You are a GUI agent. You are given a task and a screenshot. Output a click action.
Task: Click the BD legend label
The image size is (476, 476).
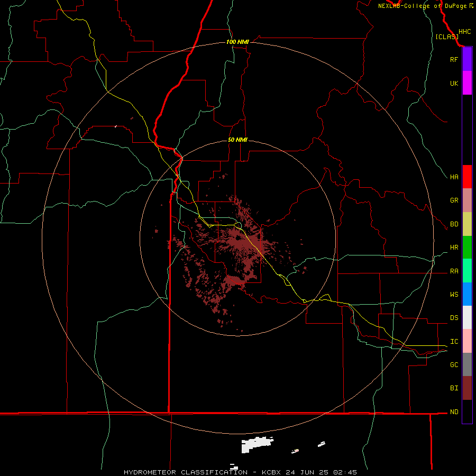coord(454,224)
